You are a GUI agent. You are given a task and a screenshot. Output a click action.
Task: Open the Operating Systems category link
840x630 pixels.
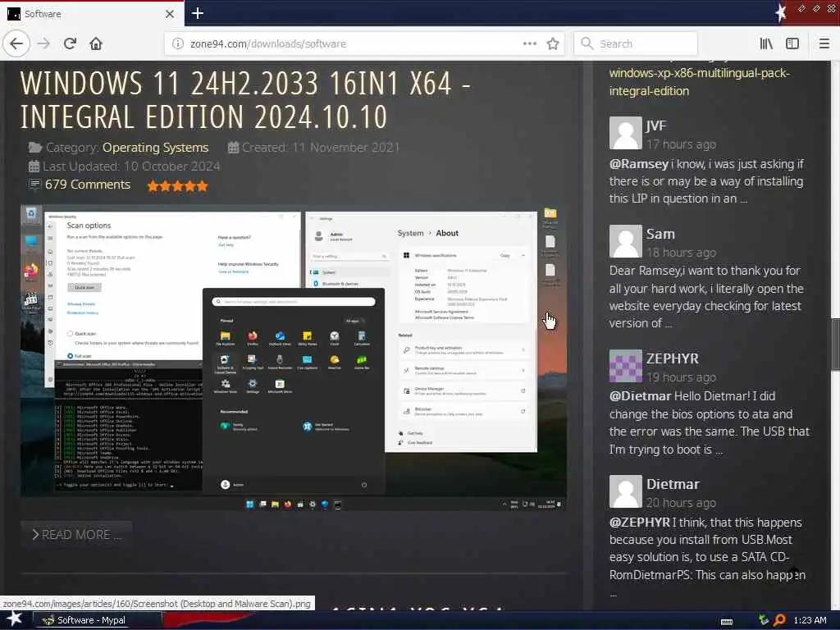(x=155, y=148)
